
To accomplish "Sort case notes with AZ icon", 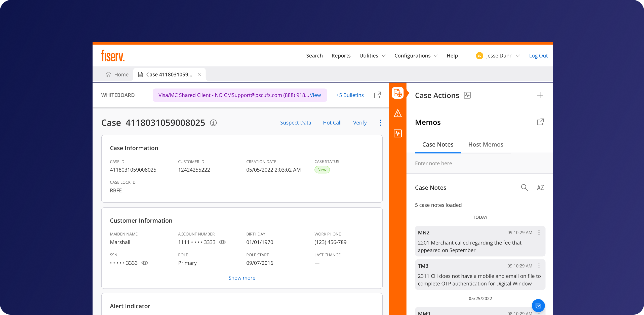I will (x=540, y=187).
